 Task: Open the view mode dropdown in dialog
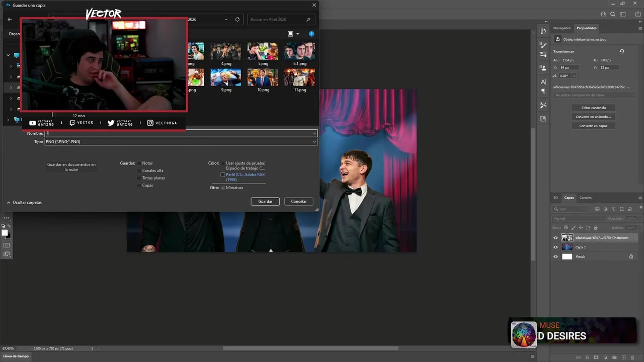(x=297, y=34)
